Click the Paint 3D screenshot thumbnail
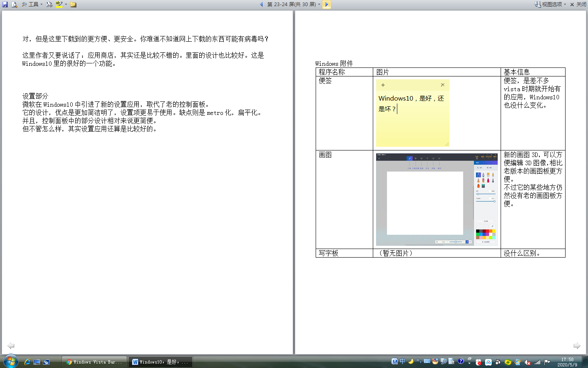Viewport: 588px width, 368px height. [x=437, y=200]
